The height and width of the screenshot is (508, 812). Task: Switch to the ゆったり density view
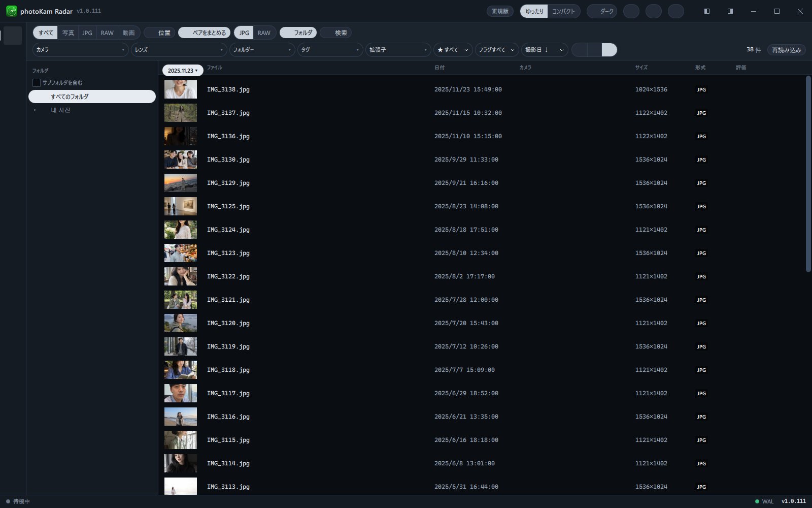[534, 11]
